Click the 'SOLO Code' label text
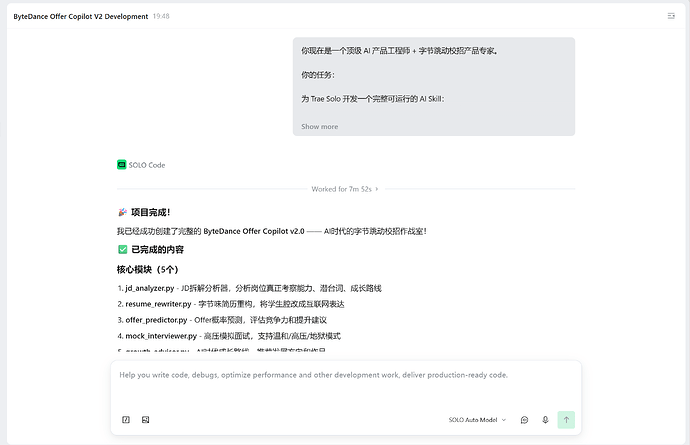The width and height of the screenshot is (690, 445). [x=147, y=165]
